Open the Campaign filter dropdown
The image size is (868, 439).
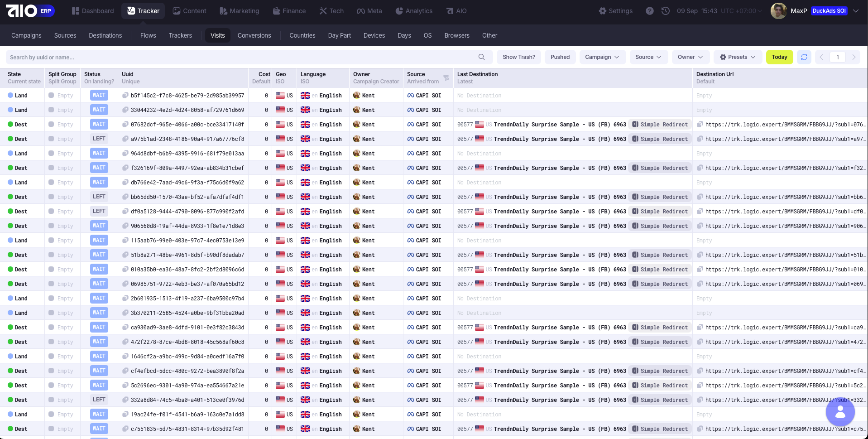click(602, 57)
